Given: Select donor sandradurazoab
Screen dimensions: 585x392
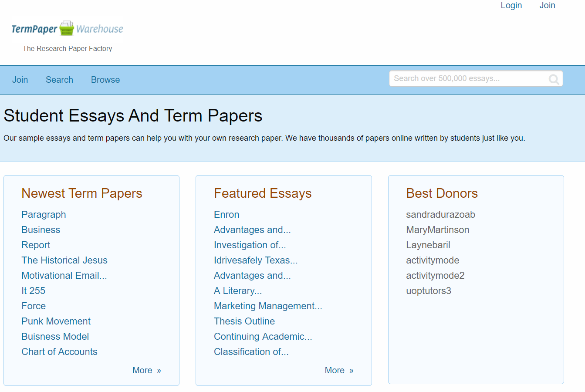Looking at the screenshot, I should coord(440,214).
